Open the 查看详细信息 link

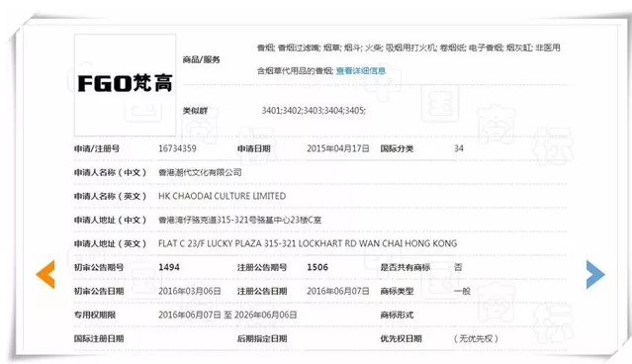pos(361,71)
